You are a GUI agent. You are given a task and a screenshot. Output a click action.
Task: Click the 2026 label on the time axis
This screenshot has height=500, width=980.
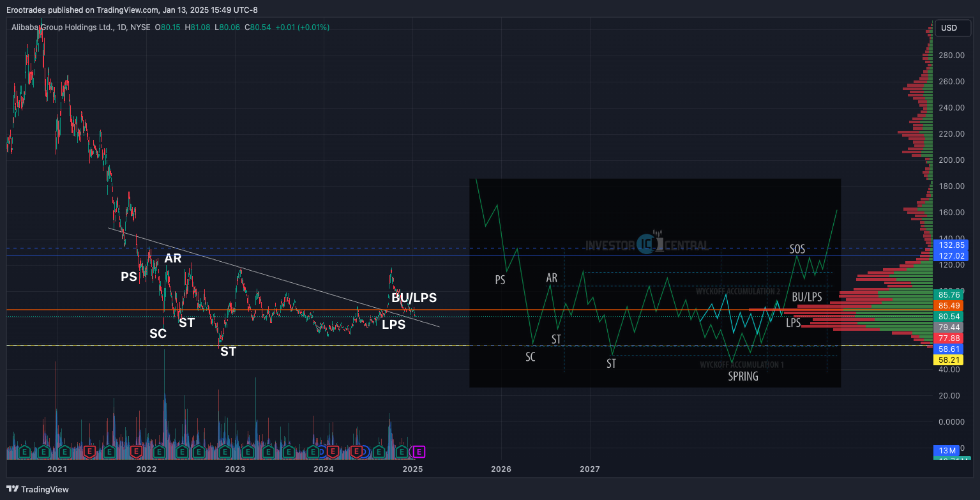[x=501, y=469]
